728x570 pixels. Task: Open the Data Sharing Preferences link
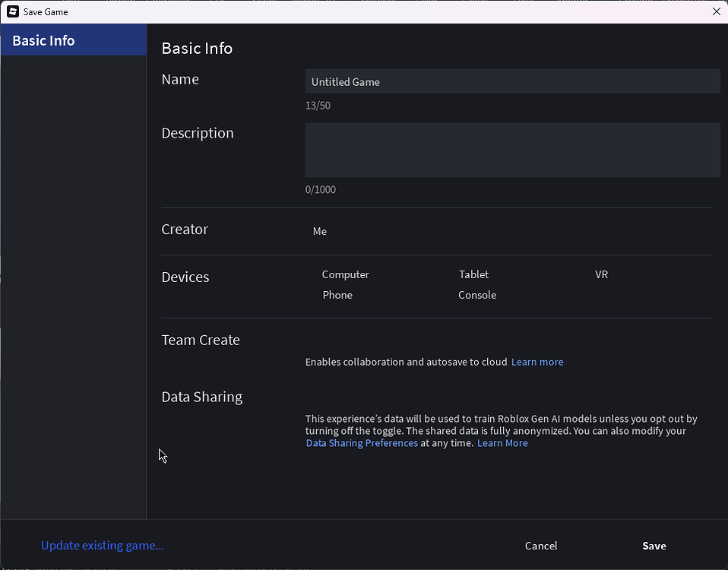pos(362,443)
